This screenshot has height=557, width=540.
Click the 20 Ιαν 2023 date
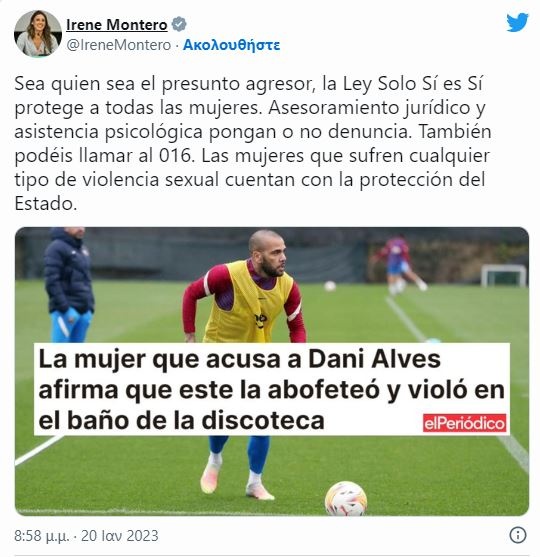click(120, 536)
